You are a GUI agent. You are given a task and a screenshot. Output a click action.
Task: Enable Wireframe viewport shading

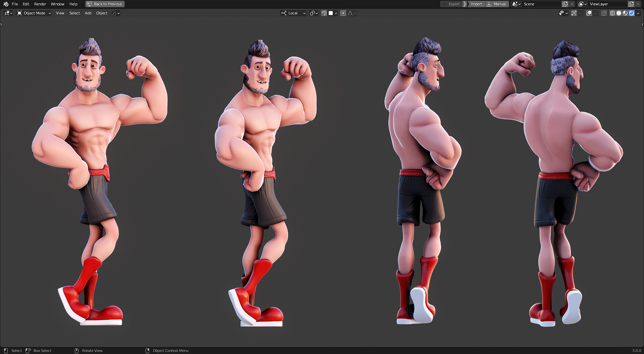pos(612,13)
